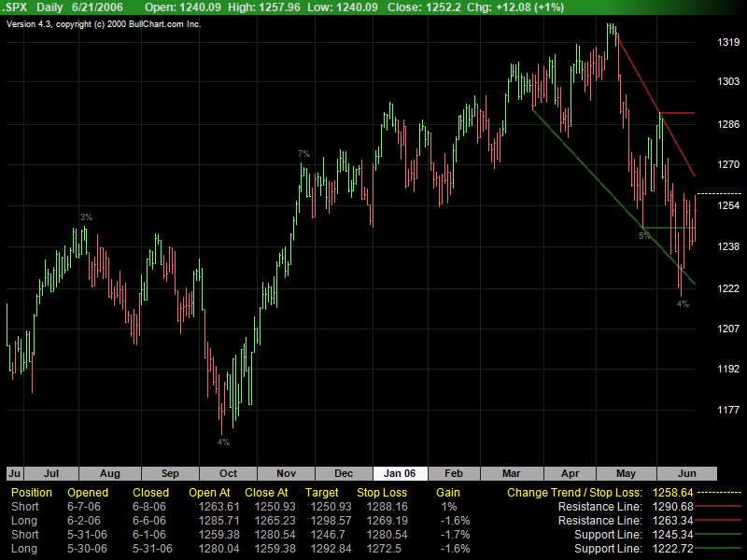Screen dimensions: 747x560
Task: Click the 7% marker on the chart
Action: click(303, 153)
